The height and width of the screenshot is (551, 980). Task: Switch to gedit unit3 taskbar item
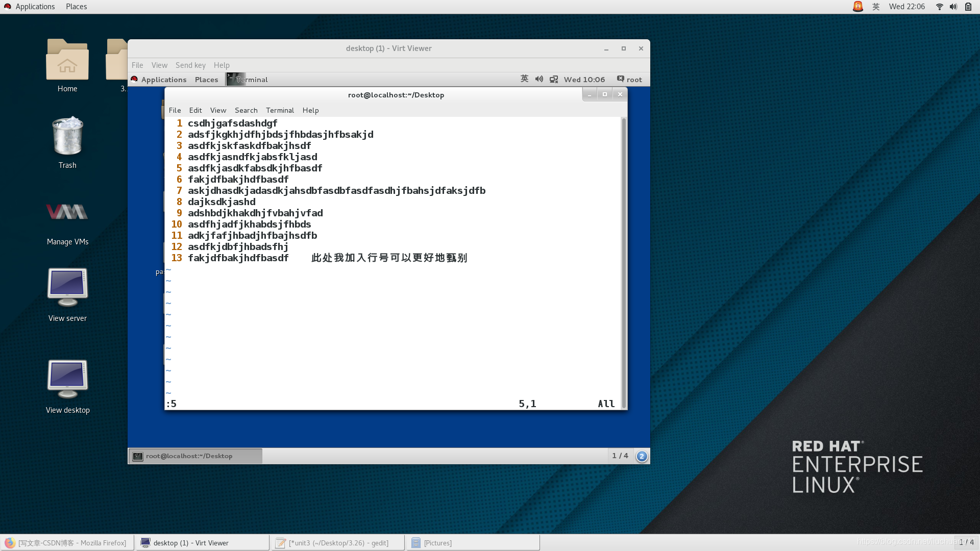point(338,543)
